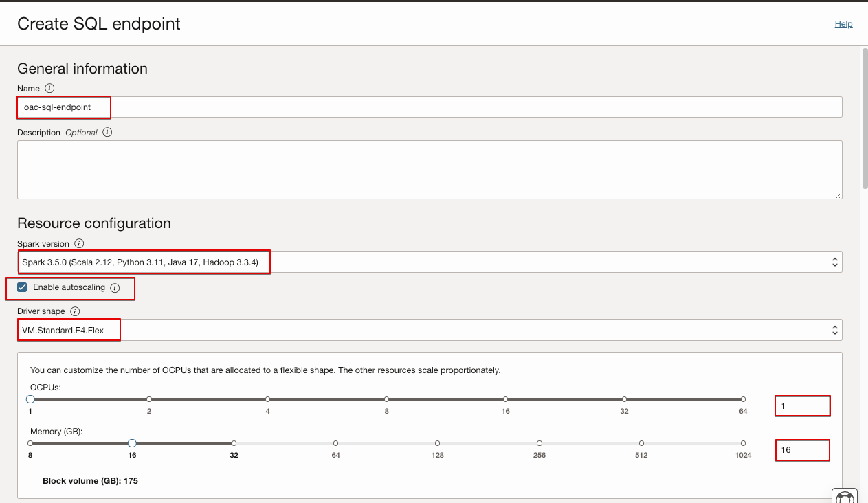The image size is (868, 503).
Task: Set OCPUs slider to the 16 mark
Action: 505,399
